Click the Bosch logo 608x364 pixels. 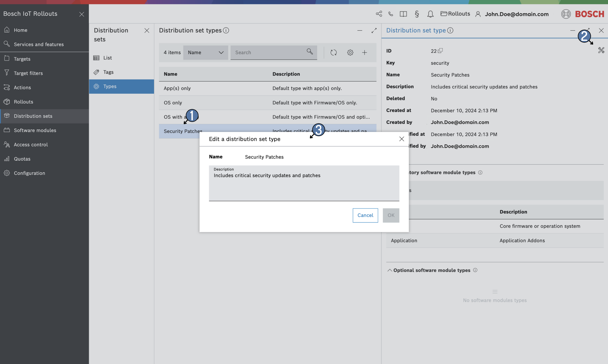583,14
